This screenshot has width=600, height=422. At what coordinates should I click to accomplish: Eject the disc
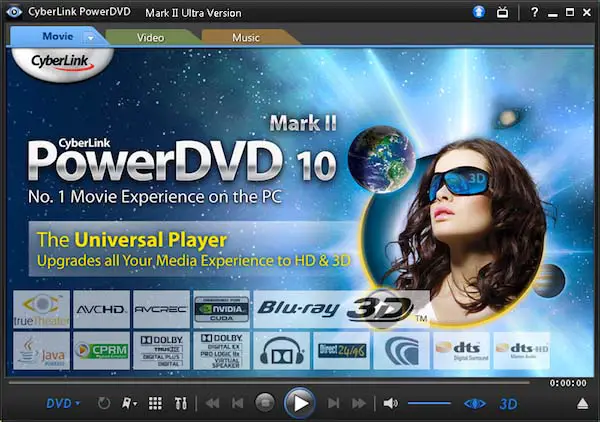pyautogui.click(x=582, y=404)
